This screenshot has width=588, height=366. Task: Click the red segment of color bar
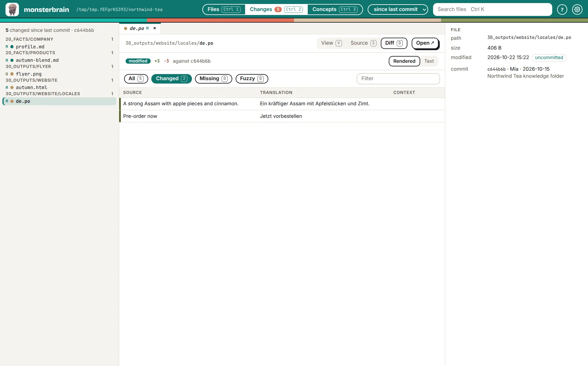click(220, 20)
